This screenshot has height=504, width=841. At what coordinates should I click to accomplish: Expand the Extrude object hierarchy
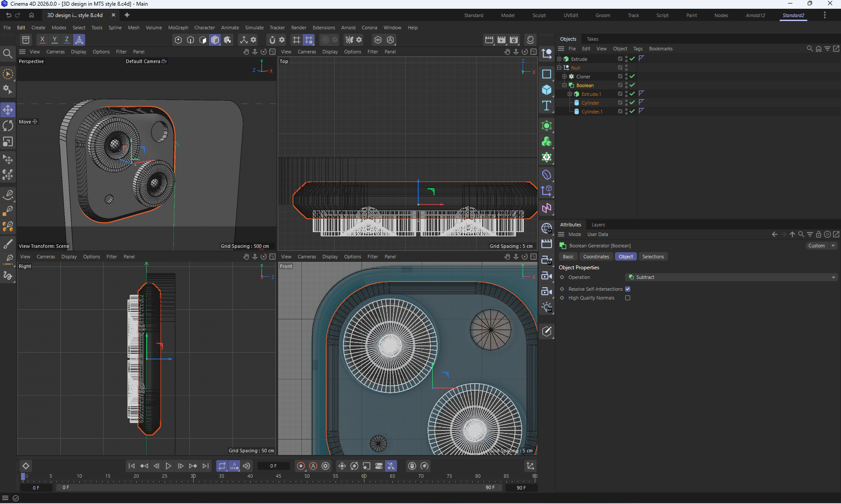559,59
